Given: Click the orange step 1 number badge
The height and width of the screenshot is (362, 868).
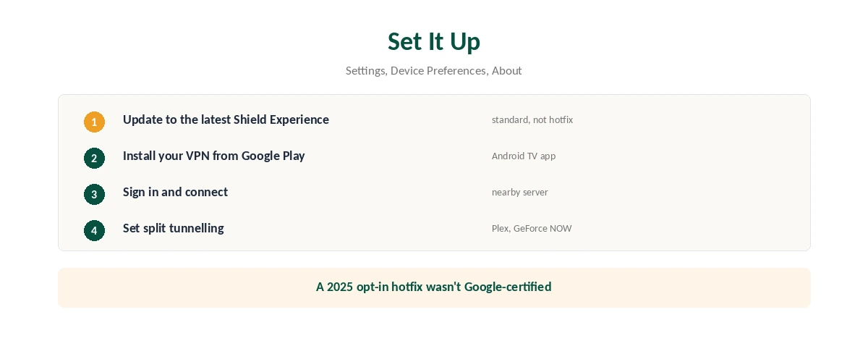Looking at the screenshot, I should pos(94,122).
